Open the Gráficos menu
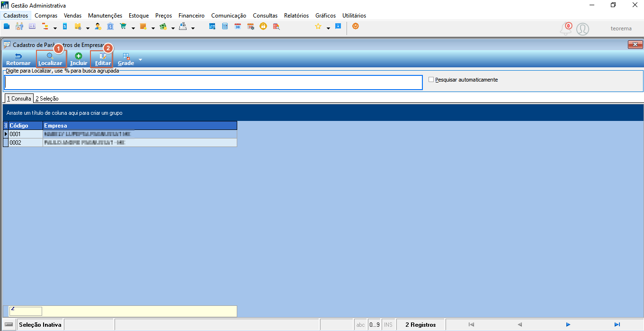The height and width of the screenshot is (331, 644). (x=326, y=16)
